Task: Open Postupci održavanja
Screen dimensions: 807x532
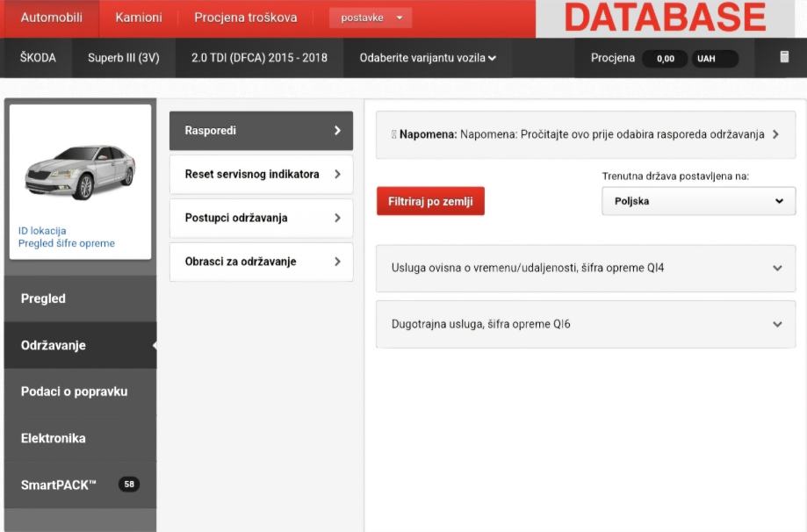Action: point(261,218)
